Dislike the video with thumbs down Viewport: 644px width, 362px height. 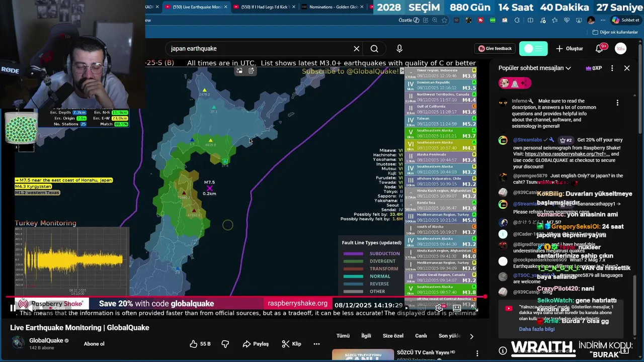click(x=225, y=344)
